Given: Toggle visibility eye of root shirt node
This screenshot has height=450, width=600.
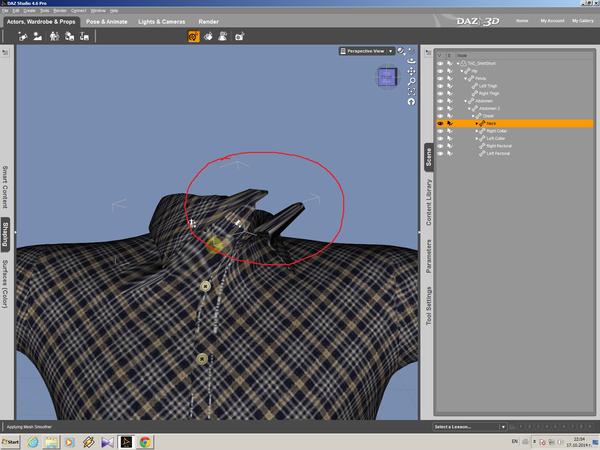Looking at the screenshot, I should coord(440,63).
